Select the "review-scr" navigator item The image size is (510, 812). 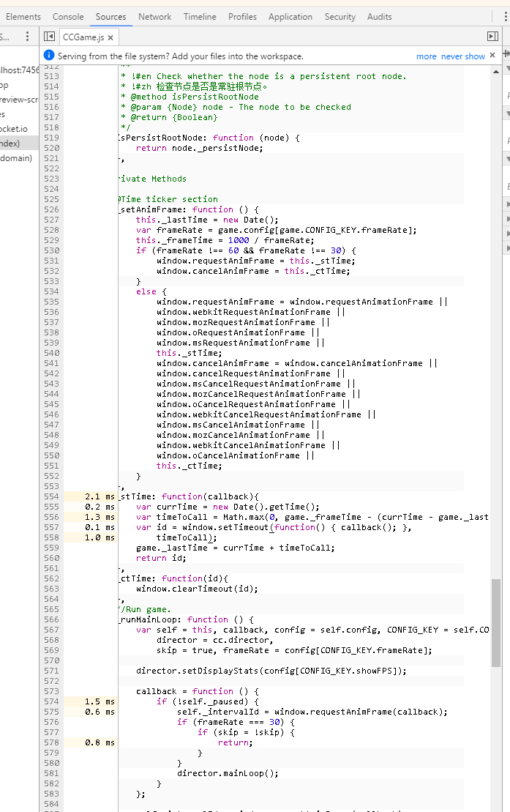click(x=20, y=100)
